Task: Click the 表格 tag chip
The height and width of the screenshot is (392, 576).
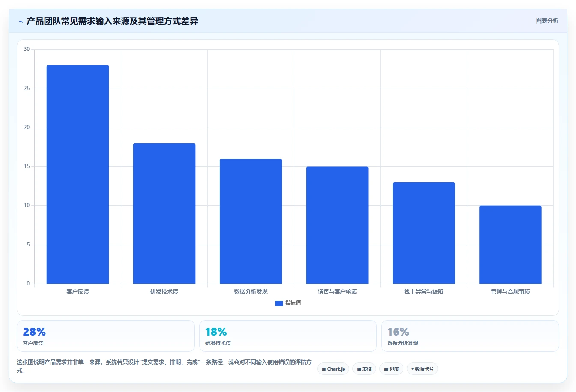Action: coord(364,369)
